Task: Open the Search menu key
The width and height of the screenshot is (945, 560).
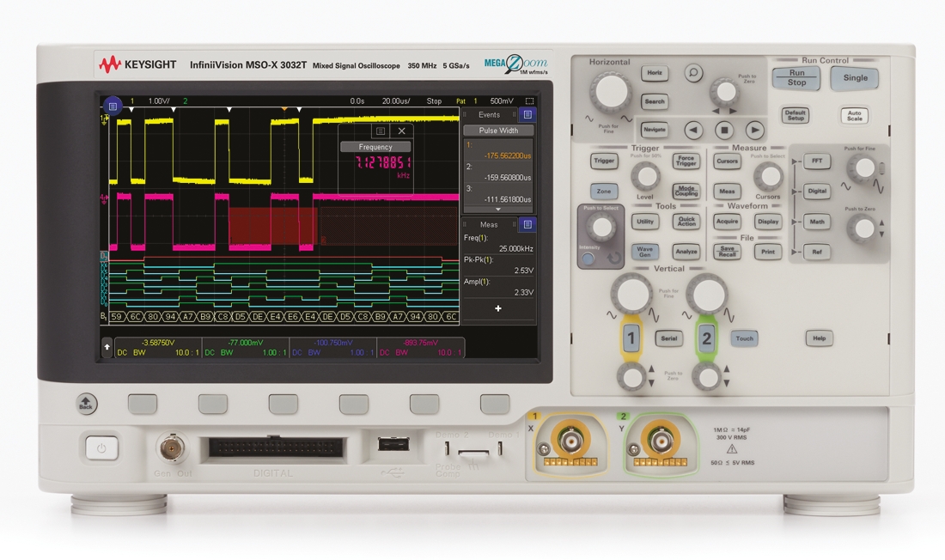Action: point(655,101)
